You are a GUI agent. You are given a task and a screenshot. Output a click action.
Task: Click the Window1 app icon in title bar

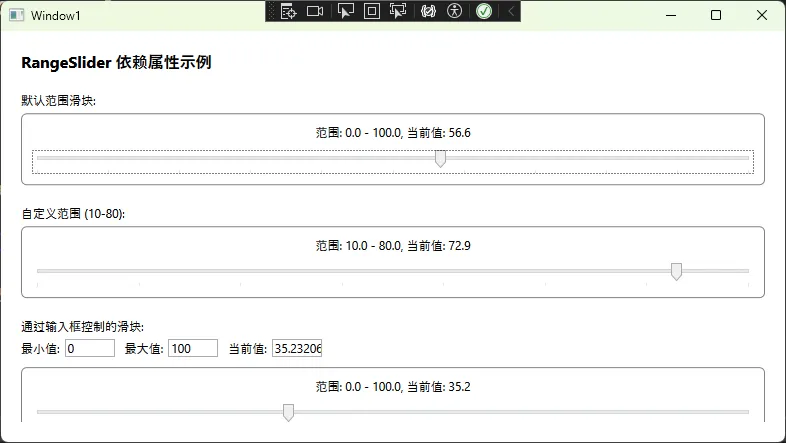16,15
